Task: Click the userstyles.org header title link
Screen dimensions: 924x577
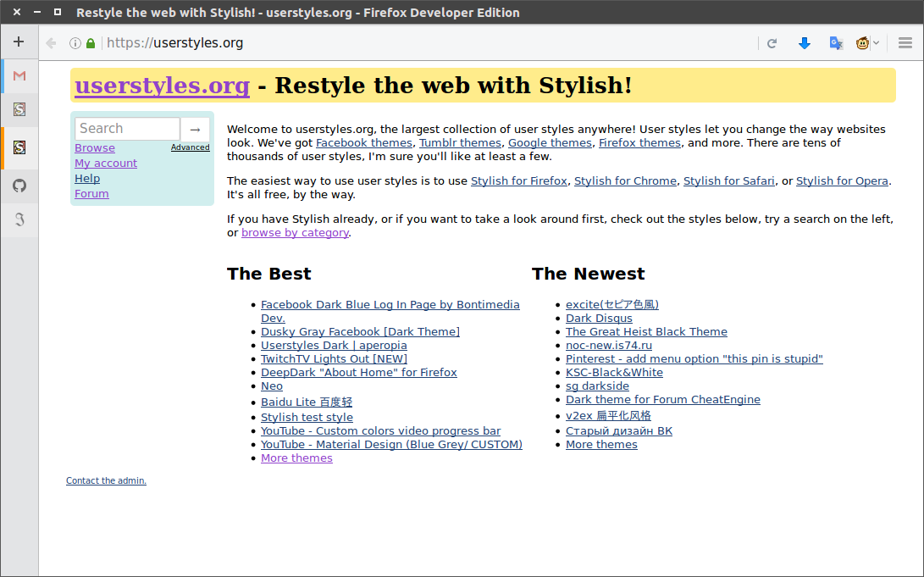Action: click(x=162, y=86)
